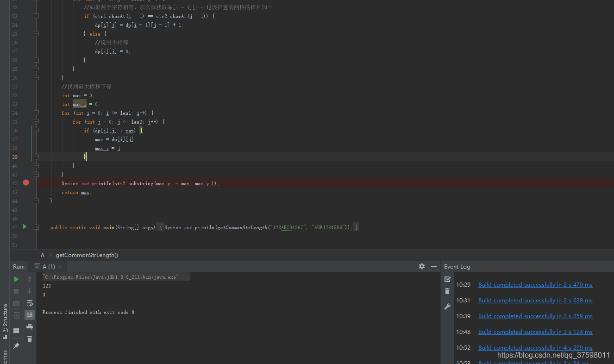The width and height of the screenshot is (614, 364).
Task: Click the exit arrow-into-box icon in Run toolbar
Action: [x=16, y=315]
